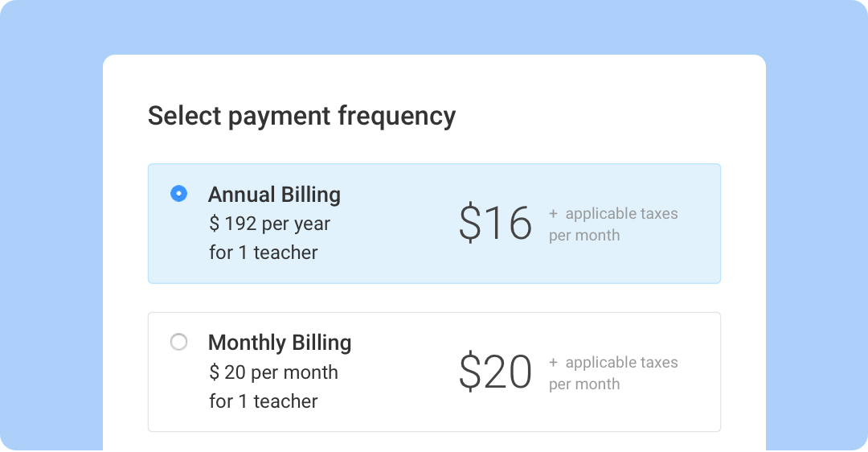Click the '$ 20 per month' text
The height and width of the screenshot is (452, 868).
coord(274,372)
